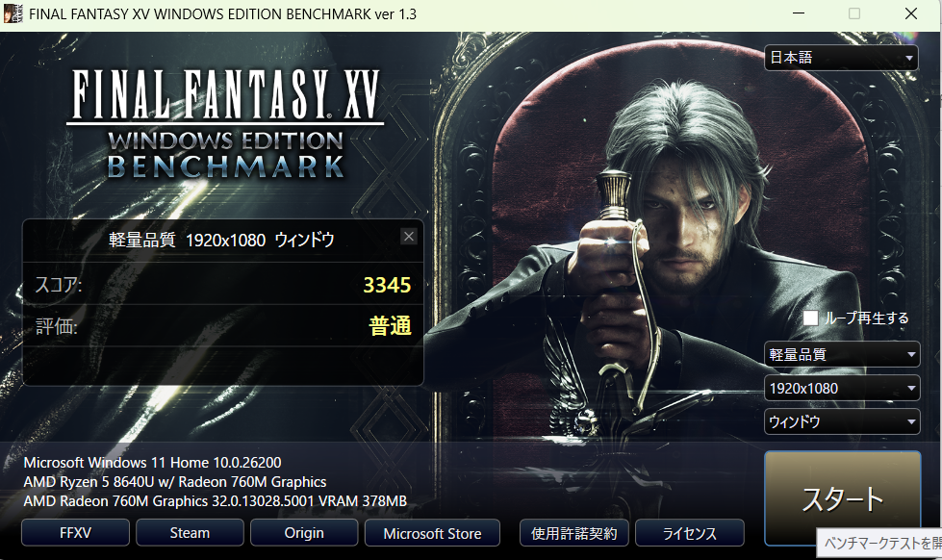
Task: Click the resolution dropdown arrow
Action: (911, 388)
